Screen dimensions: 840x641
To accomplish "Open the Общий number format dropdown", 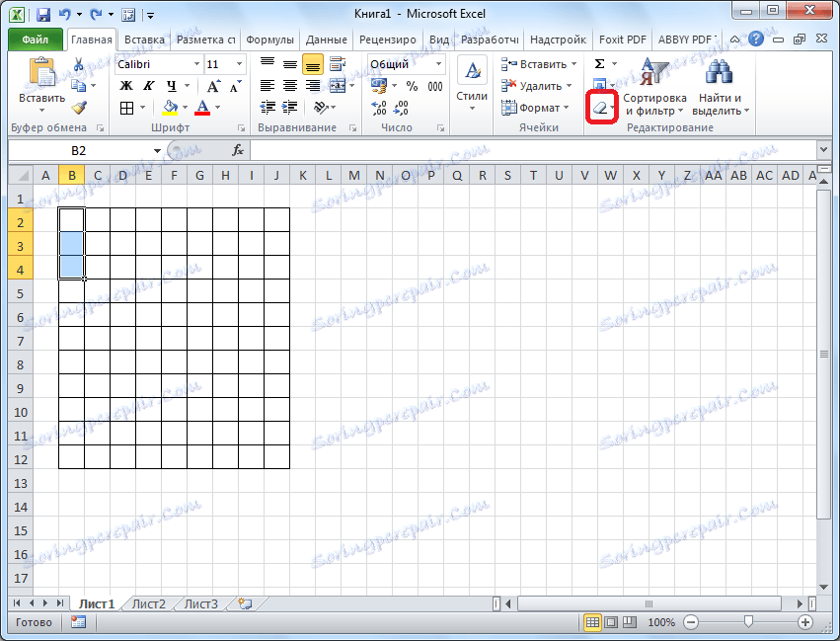I will (x=438, y=64).
